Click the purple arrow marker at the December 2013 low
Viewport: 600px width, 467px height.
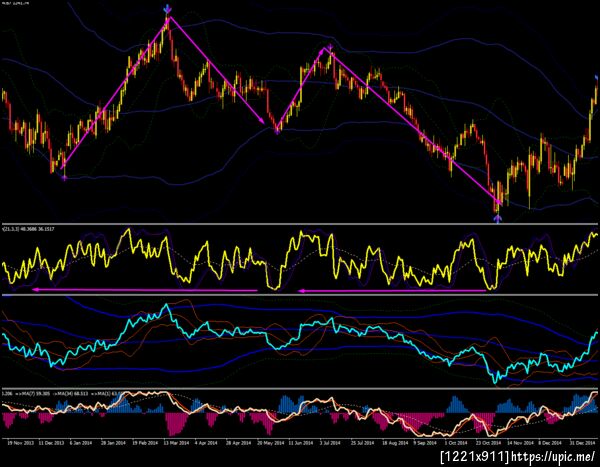click(x=64, y=178)
